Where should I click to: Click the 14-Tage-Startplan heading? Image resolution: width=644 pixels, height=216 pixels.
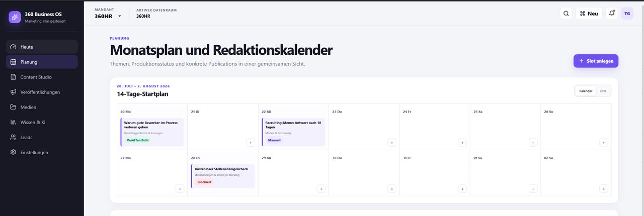point(142,94)
